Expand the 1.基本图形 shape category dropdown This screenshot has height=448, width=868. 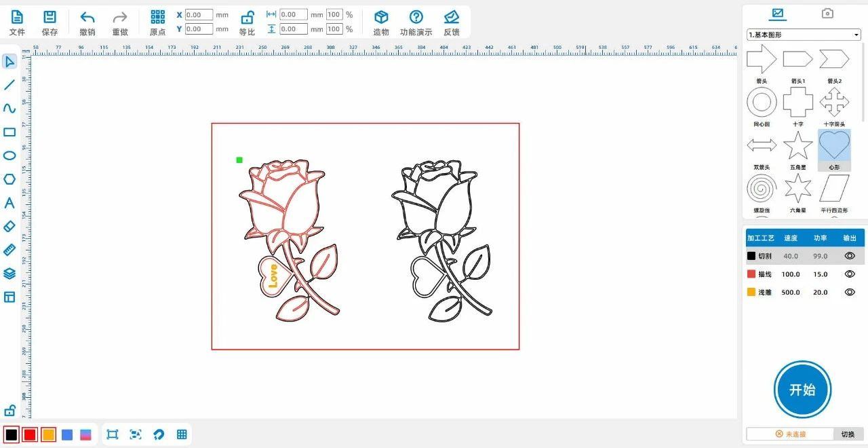tap(803, 35)
